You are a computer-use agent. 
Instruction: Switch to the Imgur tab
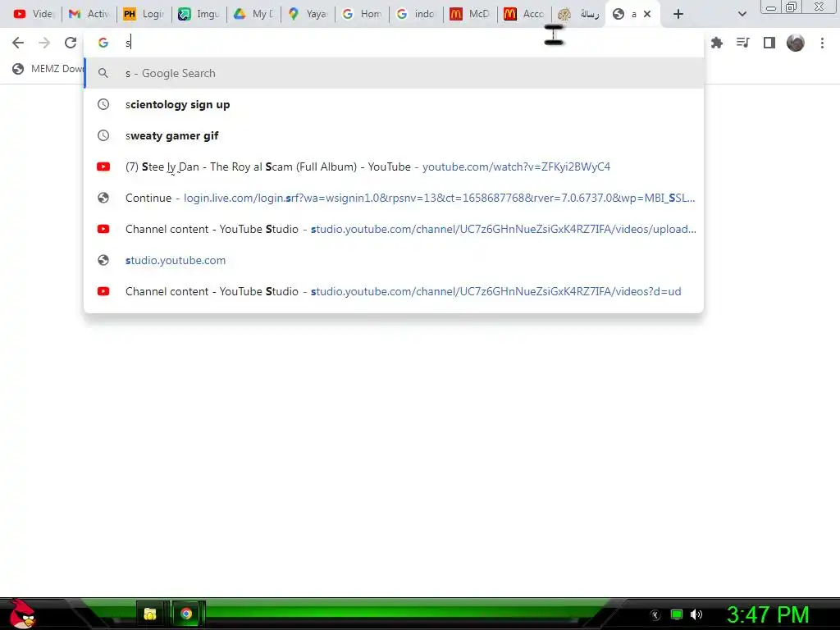click(199, 14)
